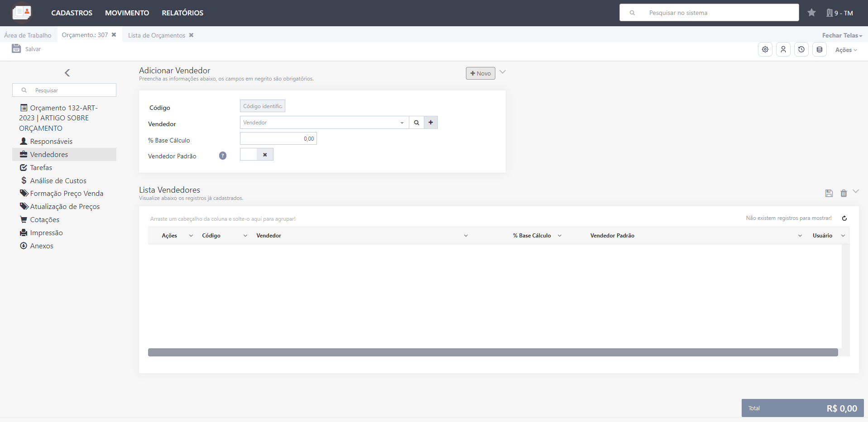Image resolution: width=868 pixels, height=422 pixels.
Task: Open the Vendedor dropdown list
Action: (x=402, y=123)
